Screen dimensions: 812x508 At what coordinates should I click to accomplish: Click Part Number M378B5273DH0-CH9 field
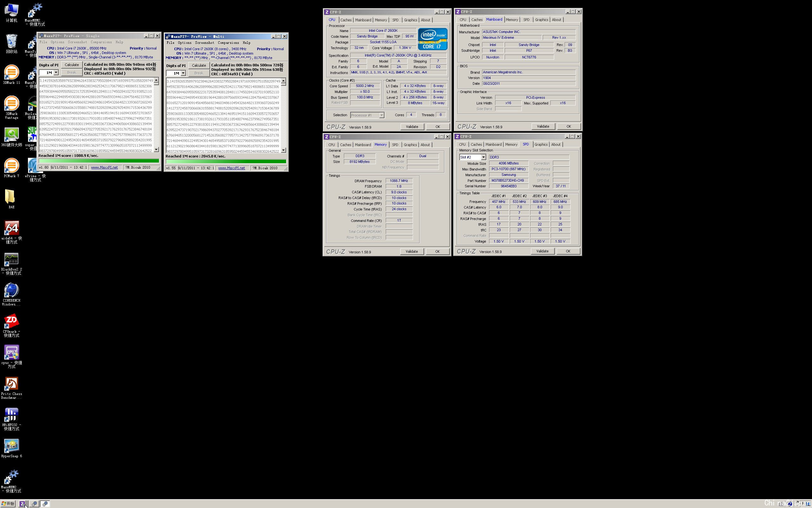pos(509,180)
